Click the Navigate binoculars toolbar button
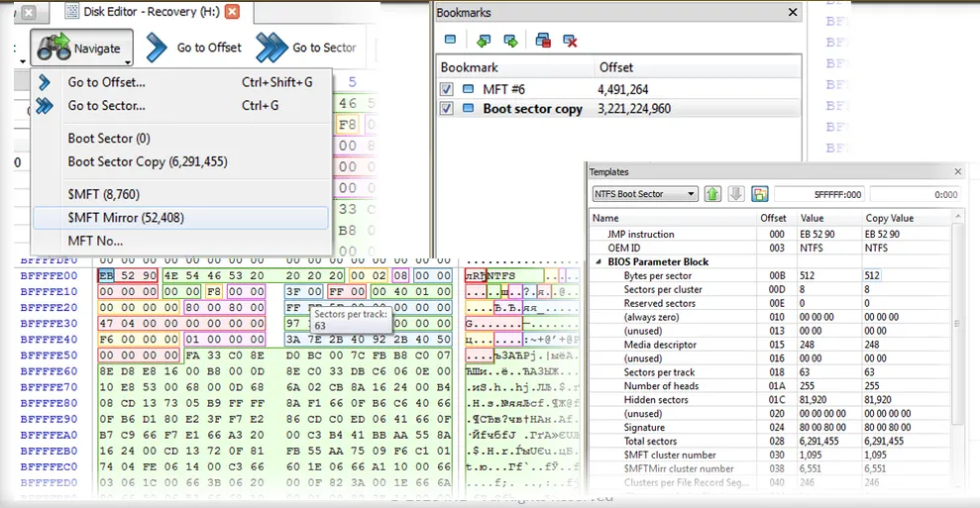The height and width of the screenshot is (508, 980). (x=78, y=48)
